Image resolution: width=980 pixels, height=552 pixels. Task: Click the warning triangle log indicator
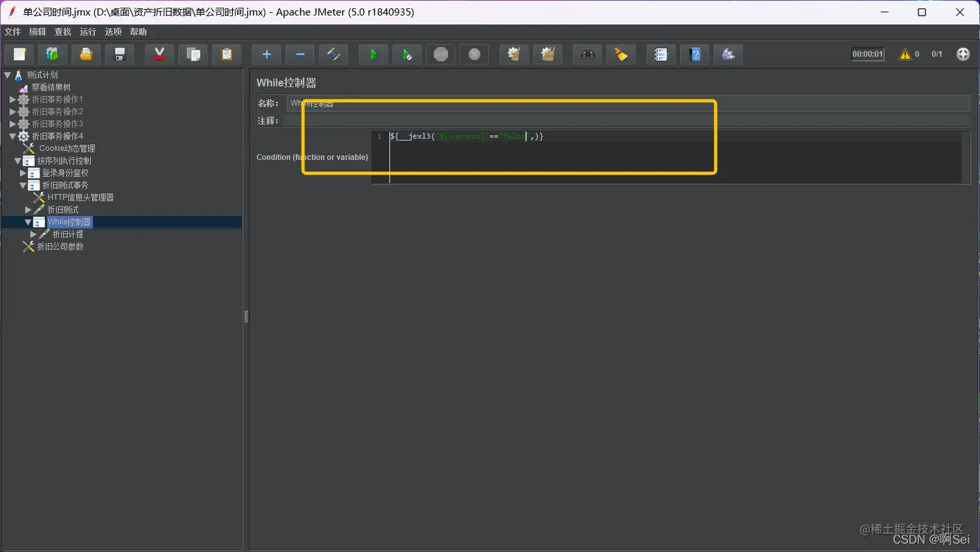(905, 54)
